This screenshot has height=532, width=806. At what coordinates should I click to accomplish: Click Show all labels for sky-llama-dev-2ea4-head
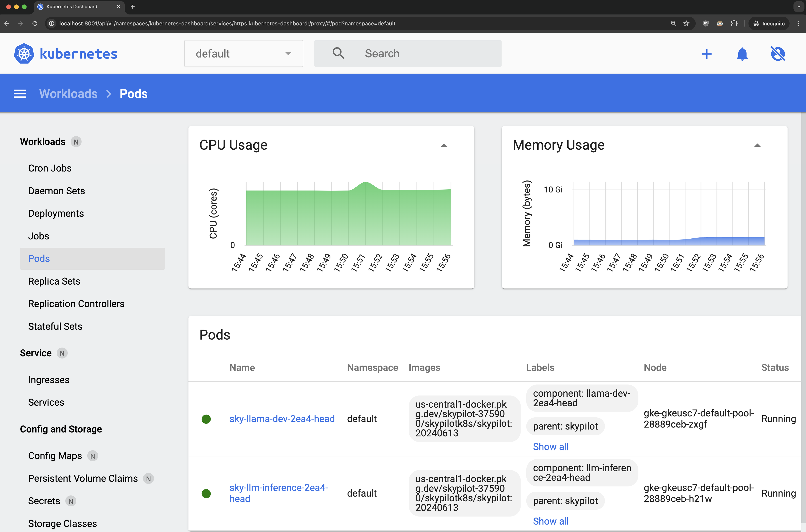coord(551,447)
